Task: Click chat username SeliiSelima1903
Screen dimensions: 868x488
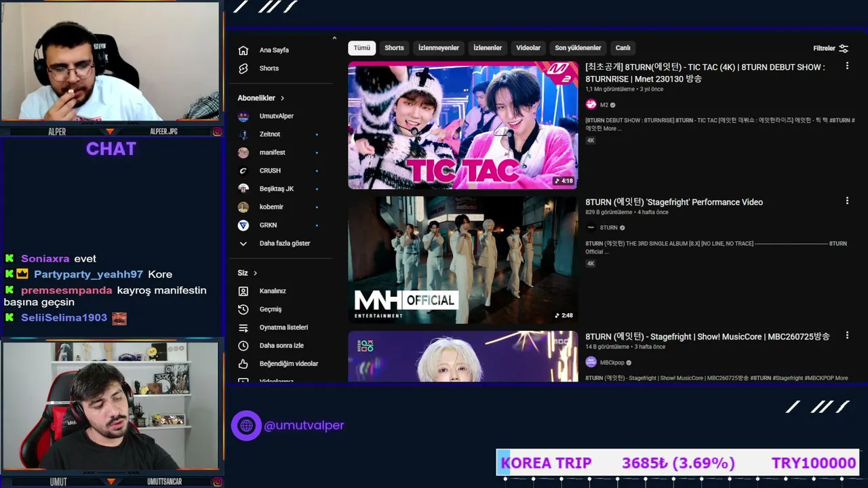Action: 64,318
